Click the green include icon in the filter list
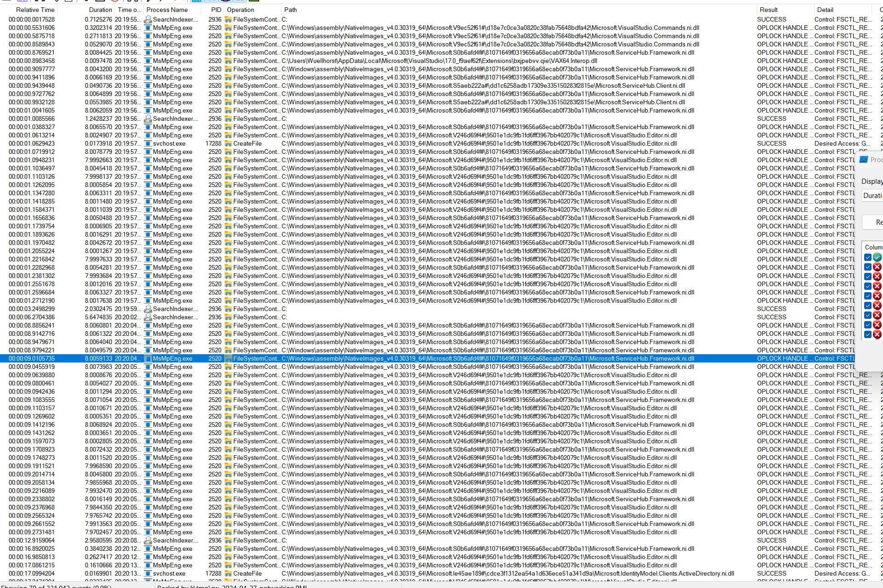Image resolution: width=883 pixels, height=588 pixels. 877,257
